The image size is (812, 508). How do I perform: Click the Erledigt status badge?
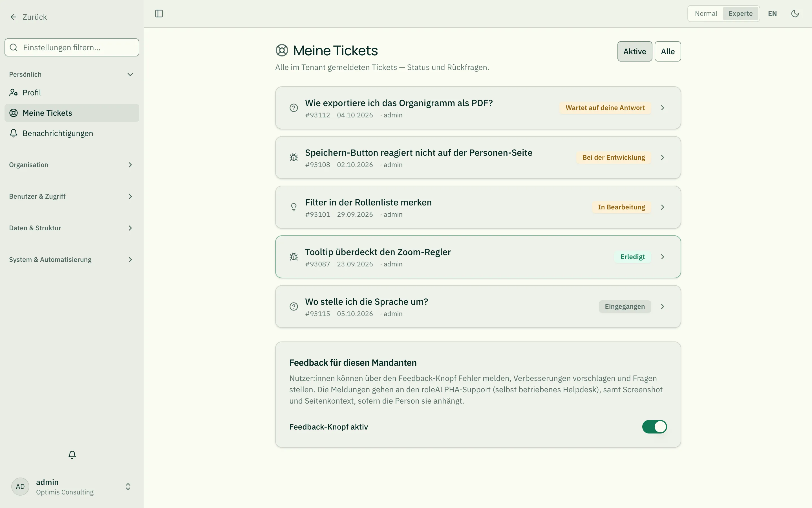(x=632, y=257)
